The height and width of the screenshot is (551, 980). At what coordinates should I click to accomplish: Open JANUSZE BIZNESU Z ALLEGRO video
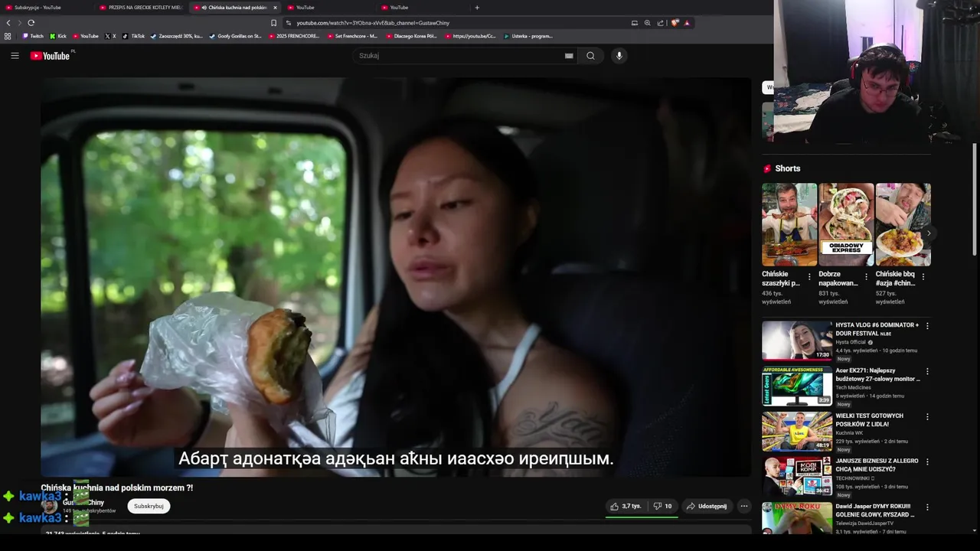click(797, 476)
